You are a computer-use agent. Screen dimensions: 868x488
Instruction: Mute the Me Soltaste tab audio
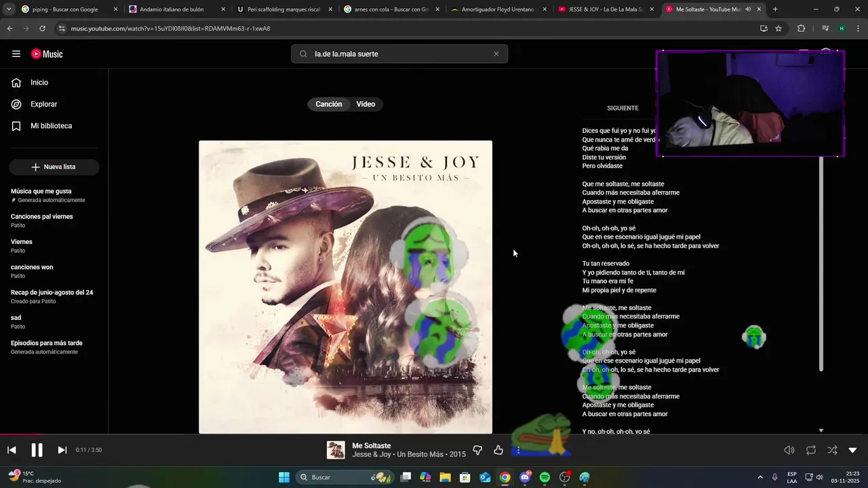click(x=748, y=9)
